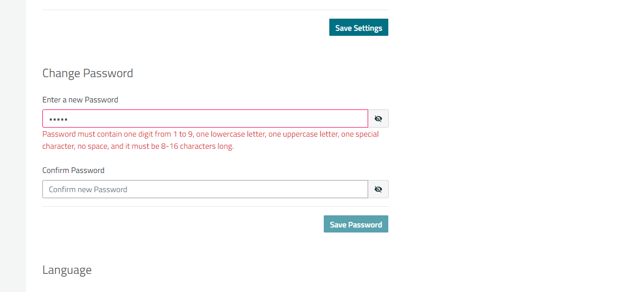
Task: Click the masked dots in the password field
Action: (58, 120)
